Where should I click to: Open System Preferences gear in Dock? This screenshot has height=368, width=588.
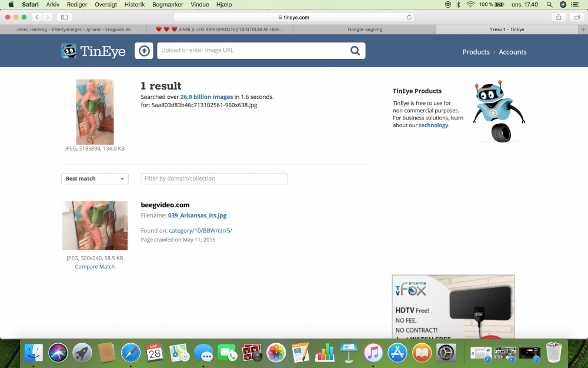tap(446, 353)
